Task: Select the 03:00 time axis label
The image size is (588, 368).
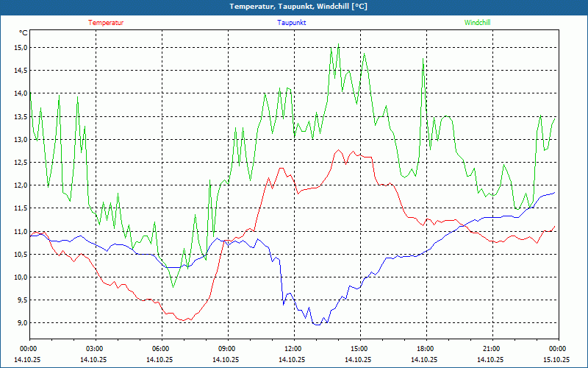Action: tap(95, 349)
